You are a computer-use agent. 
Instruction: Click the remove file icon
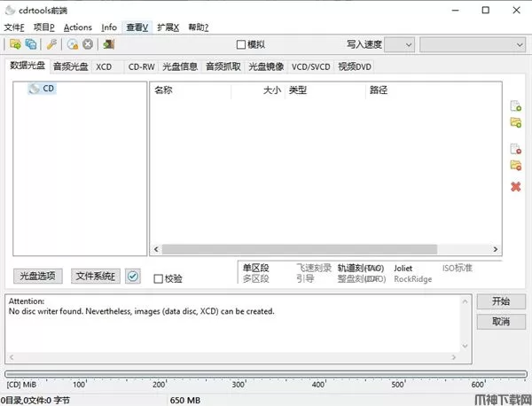516,149
